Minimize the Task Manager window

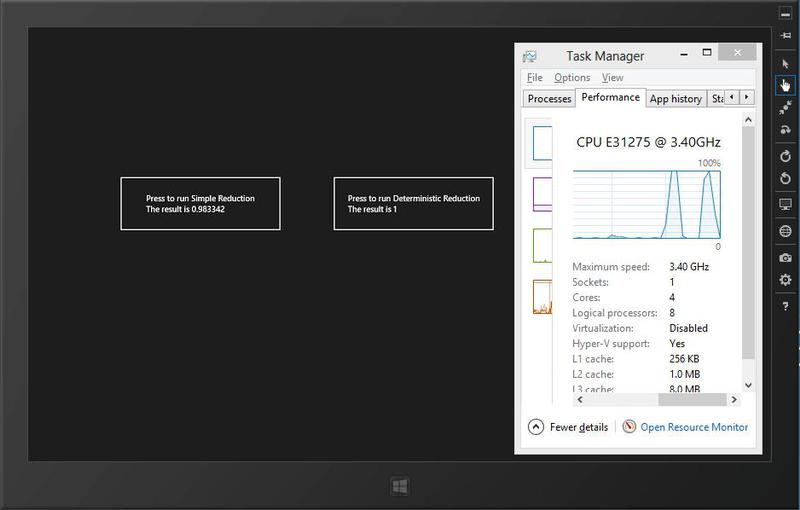tap(684, 53)
